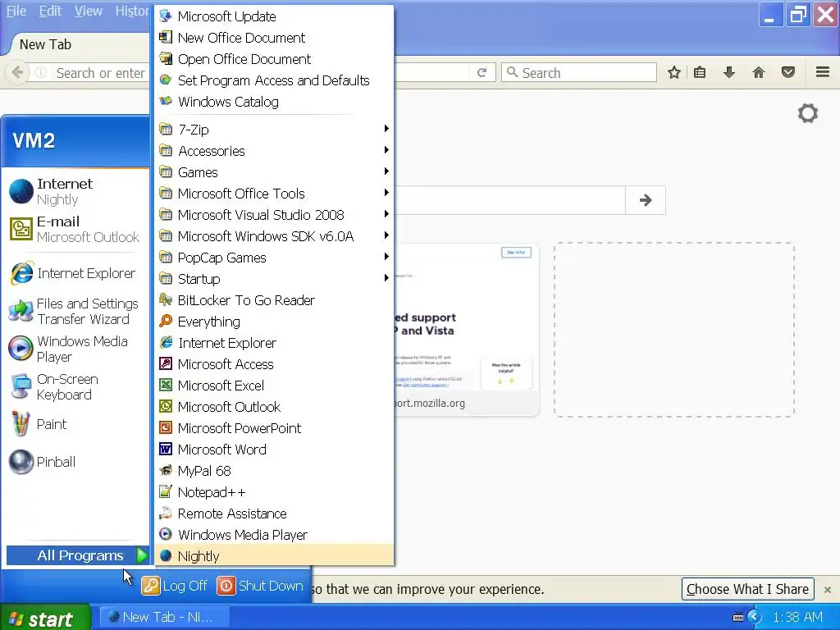Open Files and Settings Transfer Wizard
This screenshot has width=840, height=630.
click(x=75, y=311)
